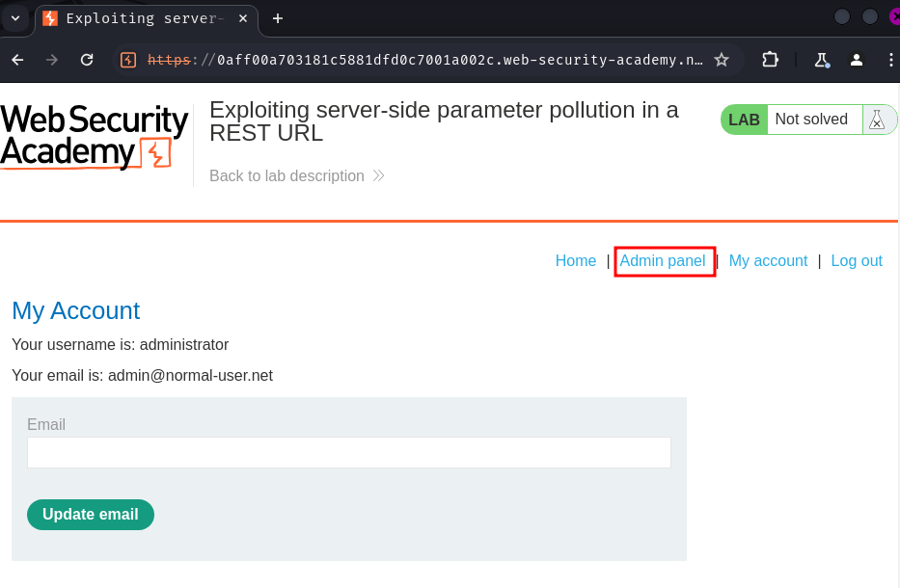The height and width of the screenshot is (588, 900).
Task: Open a new browser tab
Action: (x=278, y=18)
